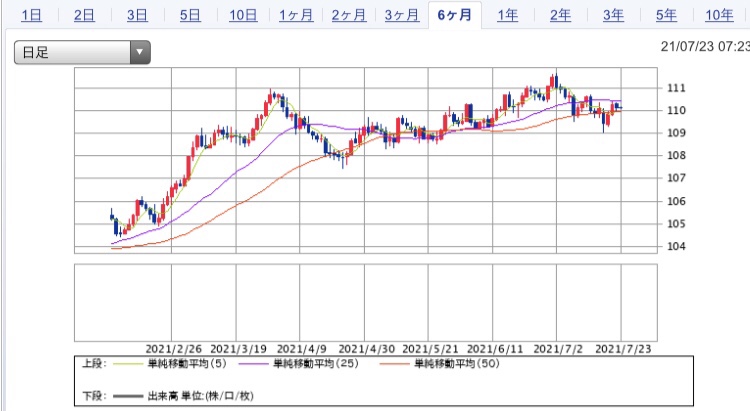View the 10年 chart tab
Image resolution: width=750 pixels, height=411 pixels.
coord(719,15)
